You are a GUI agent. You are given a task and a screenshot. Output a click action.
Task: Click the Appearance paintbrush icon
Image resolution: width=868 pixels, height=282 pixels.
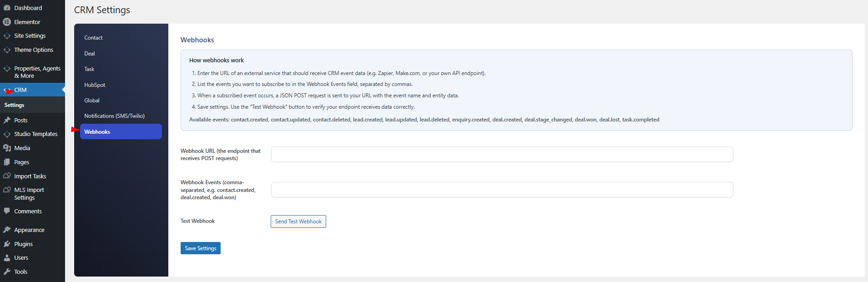tap(7, 230)
